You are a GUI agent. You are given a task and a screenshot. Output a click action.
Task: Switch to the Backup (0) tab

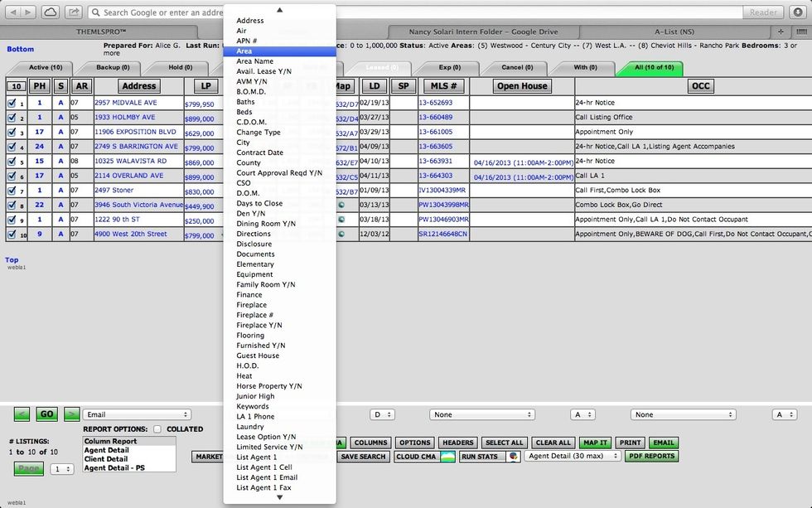click(x=113, y=67)
